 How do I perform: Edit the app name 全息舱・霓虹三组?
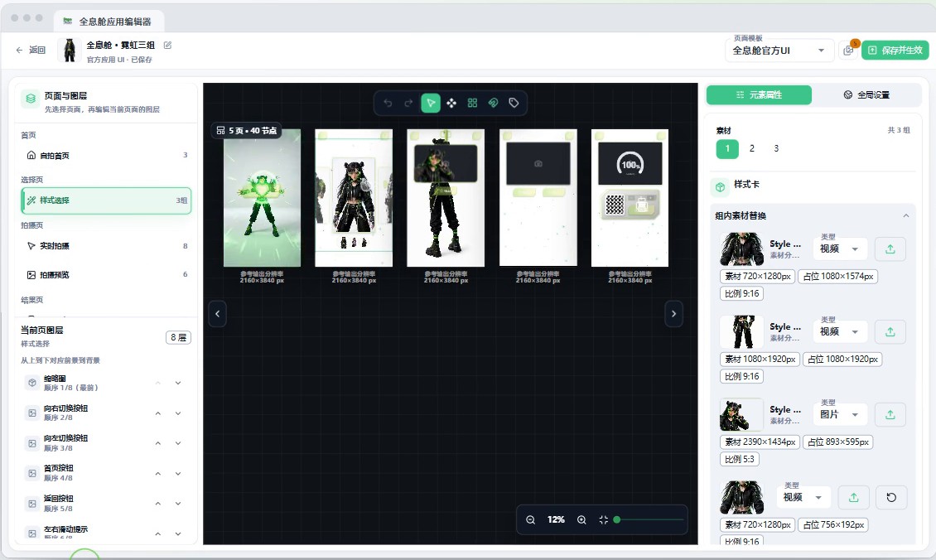coord(168,46)
